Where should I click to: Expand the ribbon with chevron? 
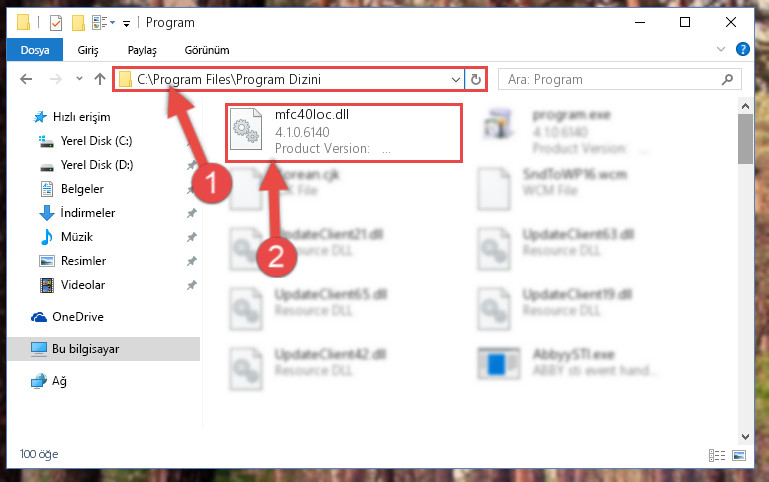point(721,49)
